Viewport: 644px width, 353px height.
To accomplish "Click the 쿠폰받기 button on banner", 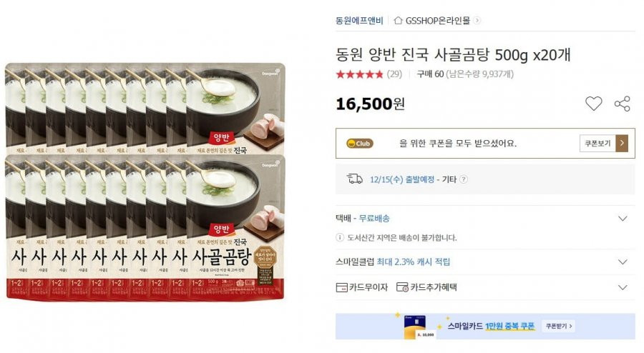I will (x=559, y=326).
